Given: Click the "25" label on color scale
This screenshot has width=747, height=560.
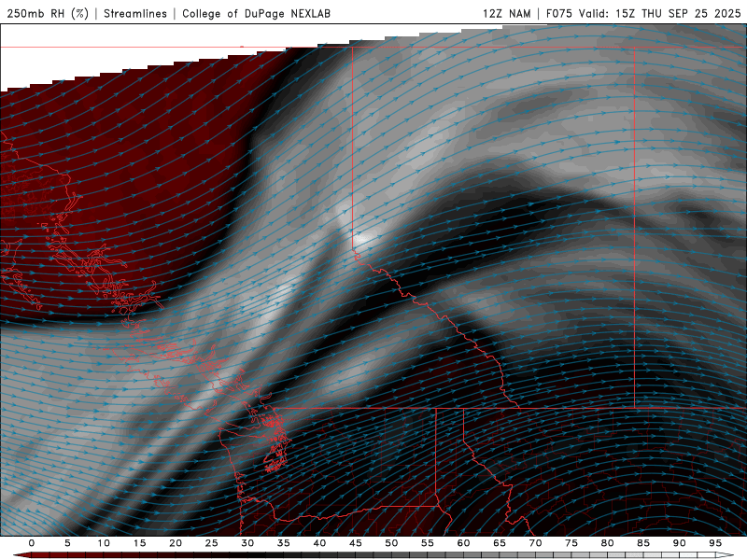Looking at the screenshot, I should 212,543.
